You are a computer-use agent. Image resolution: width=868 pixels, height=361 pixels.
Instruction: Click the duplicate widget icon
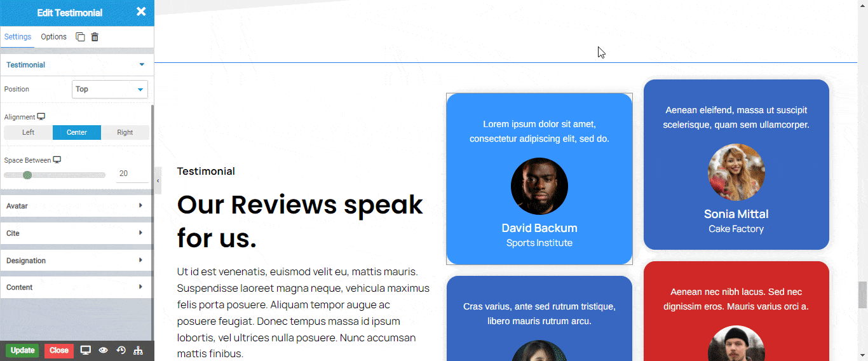click(x=80, y=37)
